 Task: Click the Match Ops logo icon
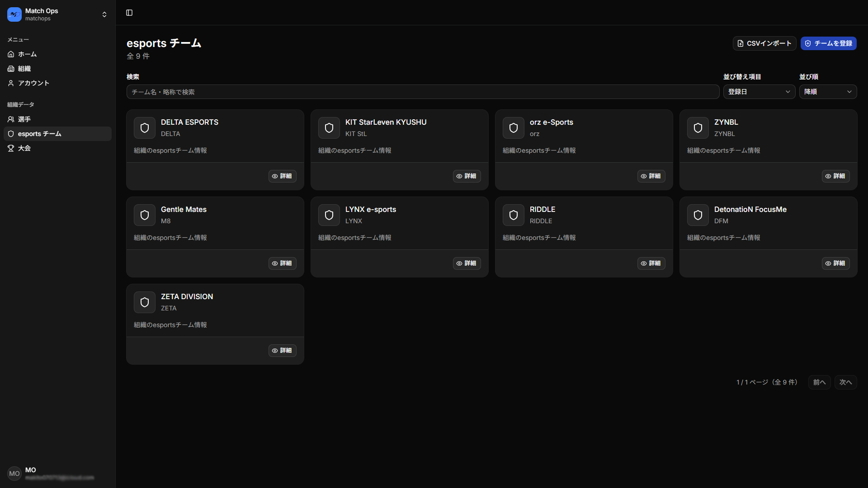14,14
